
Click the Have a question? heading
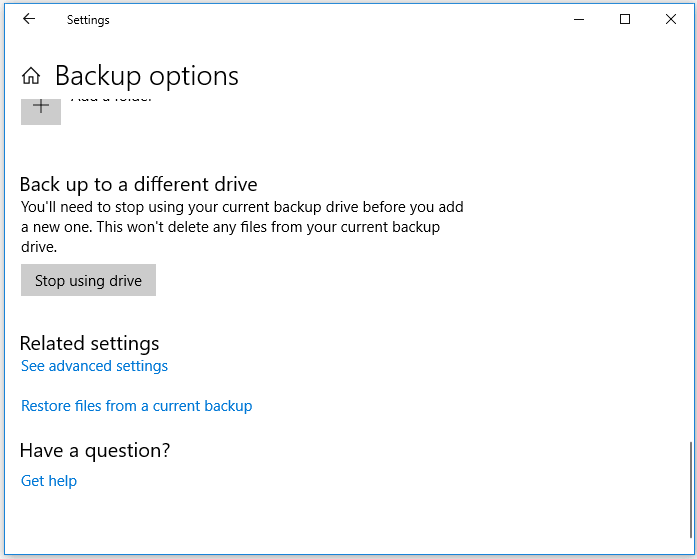pyautogui.click(x=95, y=451)
